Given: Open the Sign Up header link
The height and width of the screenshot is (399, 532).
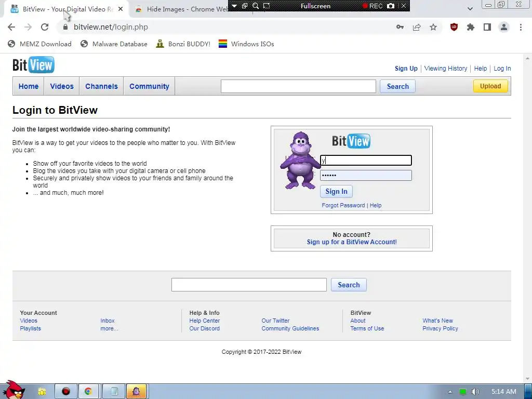Looking at the screenshot, I should pyautogui.click(x=406, y=68).
